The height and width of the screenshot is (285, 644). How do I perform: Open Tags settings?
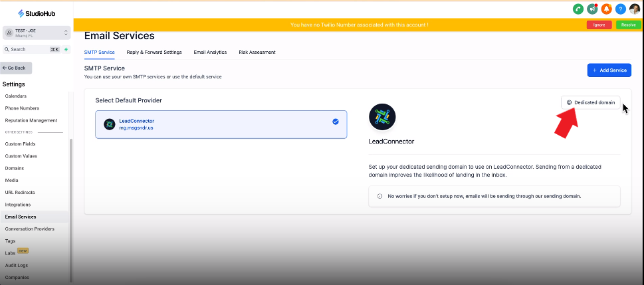pyautogui.click(x=10, y=241)
